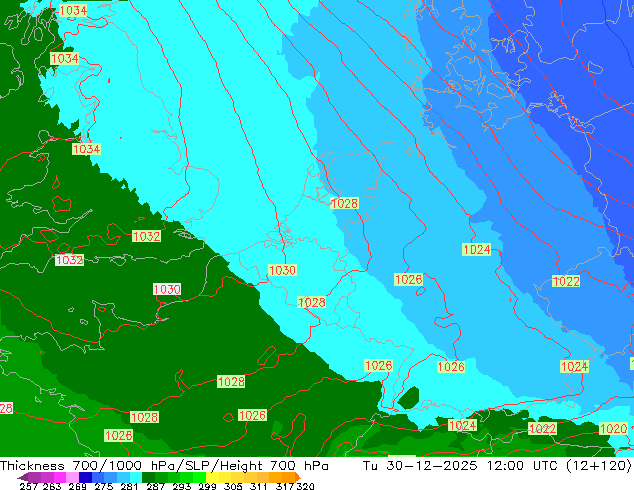Click the first yellow legend swatch above 299
Viewport: 634px width, 490px height.
(212, 477)
